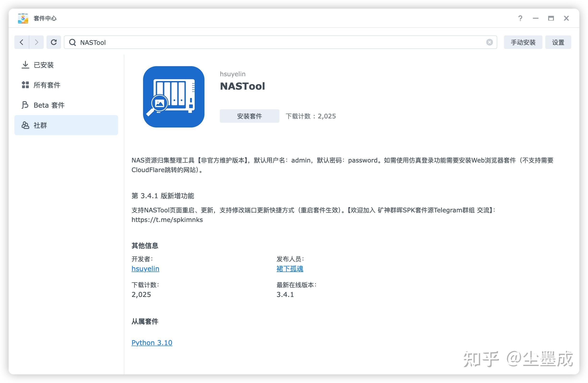Screen dimensions: 588x383
Task: Go to Beta 套件 section
Action: 49,105
